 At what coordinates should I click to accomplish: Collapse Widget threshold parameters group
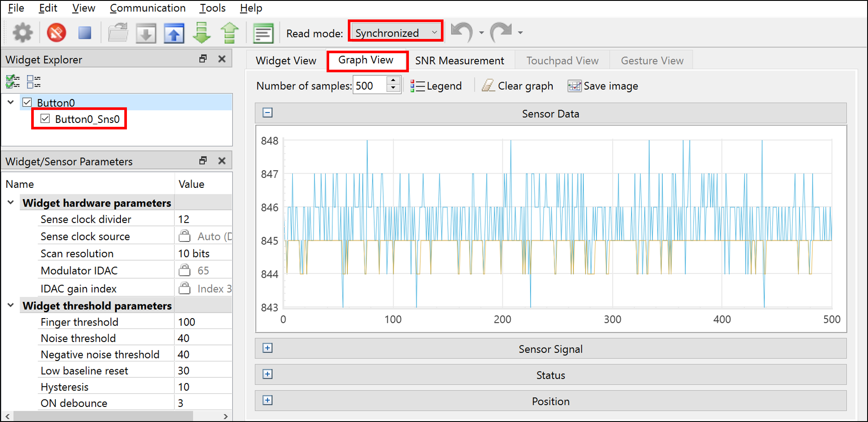tap(11, 305)
